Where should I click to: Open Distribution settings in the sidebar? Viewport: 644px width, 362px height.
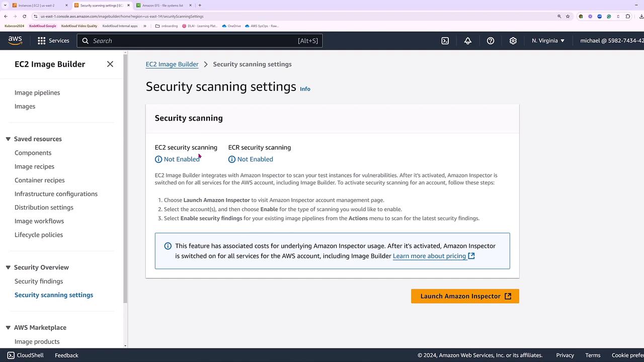(44, 207)
